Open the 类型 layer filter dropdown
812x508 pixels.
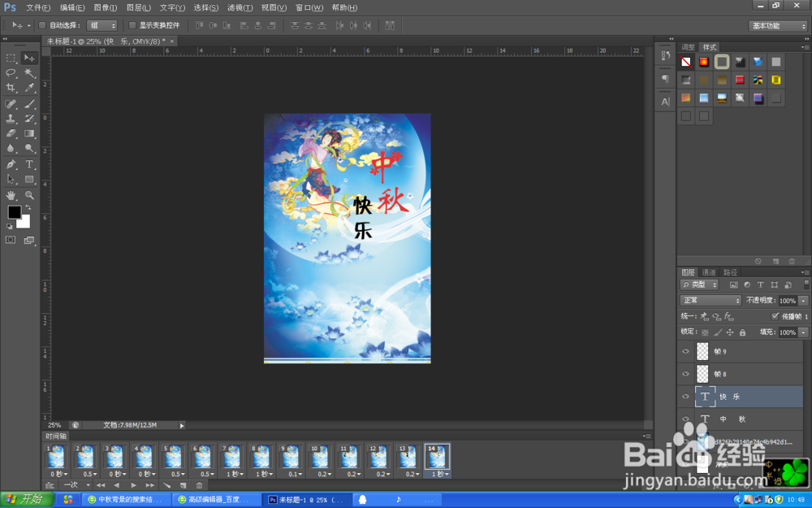[x=699, y=284]
